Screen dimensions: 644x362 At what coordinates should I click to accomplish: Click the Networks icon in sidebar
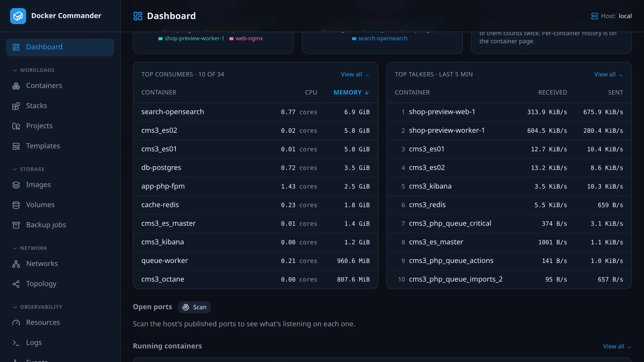coord(16,264)
